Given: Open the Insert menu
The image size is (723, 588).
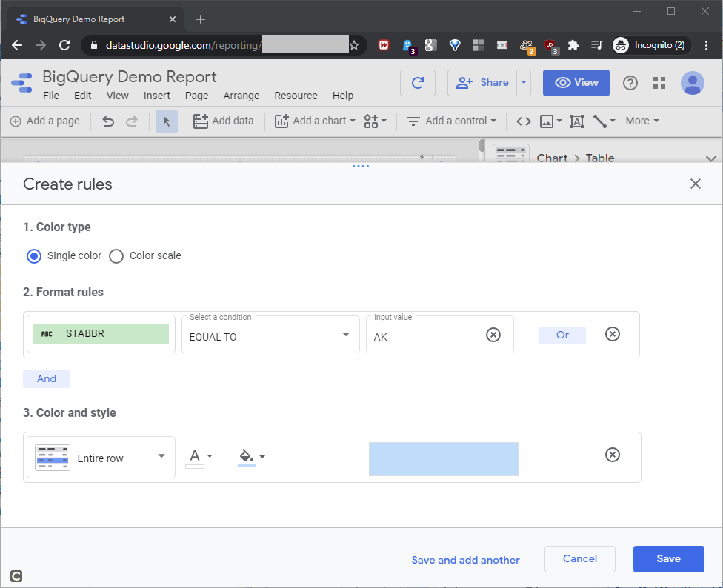Looking at the screenshot, I should [157, 96].
